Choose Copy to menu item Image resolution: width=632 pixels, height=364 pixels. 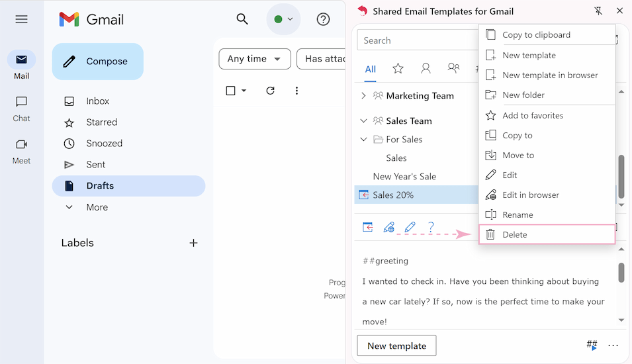547,136
